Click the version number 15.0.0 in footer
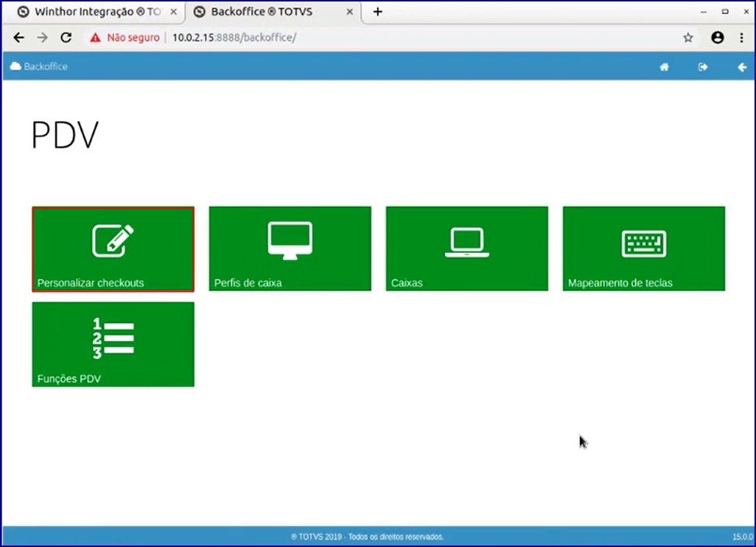The height and width of the screenshot is (547, 756). coord(743,537)
